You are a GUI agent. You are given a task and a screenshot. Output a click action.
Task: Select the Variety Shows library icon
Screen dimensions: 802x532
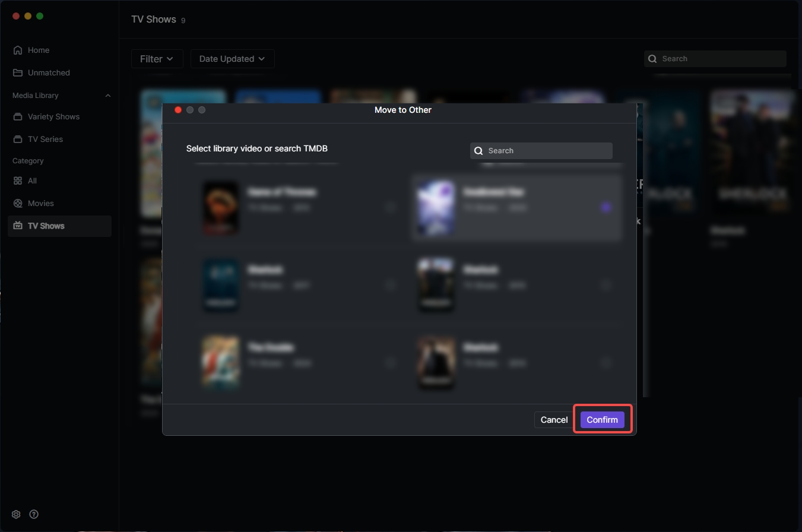click(18, 117)
